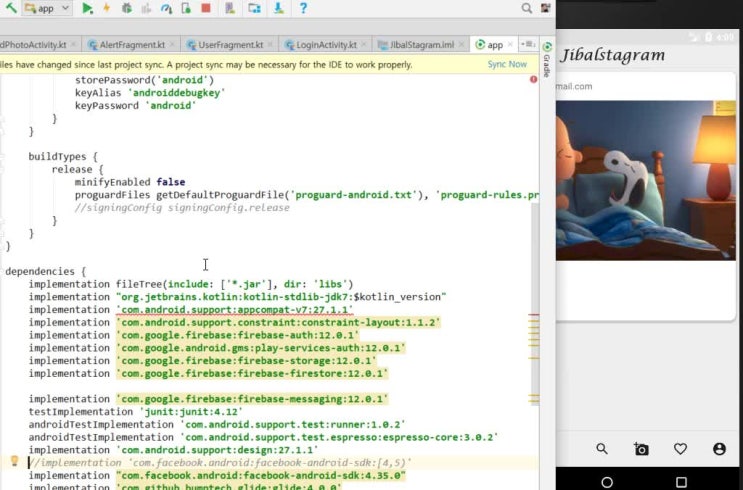The image size is (743, 490).
Task: Tap the heart favorites icon
Action: 680,449
